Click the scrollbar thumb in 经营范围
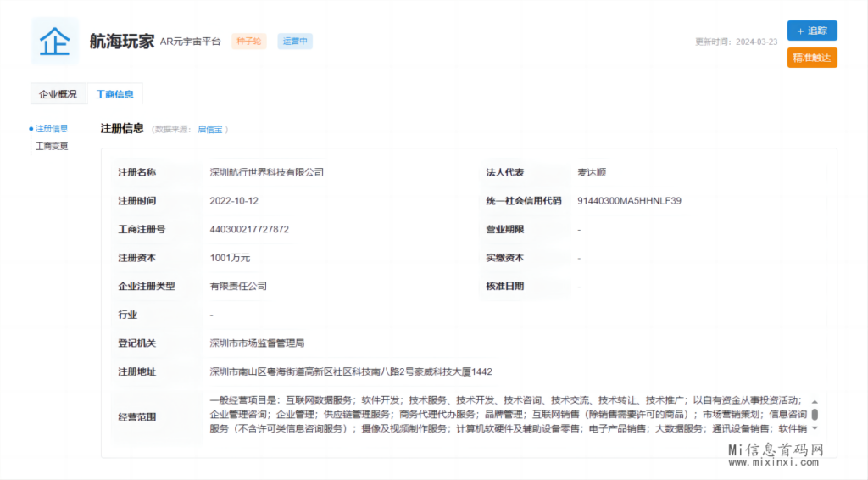Screen dimensions: 868x480 point(815,415)
